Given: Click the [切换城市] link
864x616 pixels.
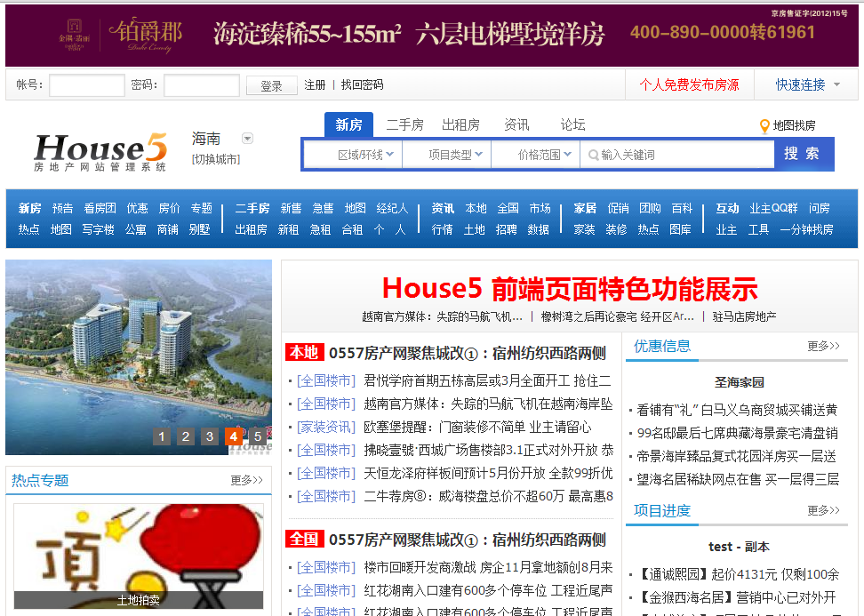Looking at the screenshot, I should tap(216, 159).
